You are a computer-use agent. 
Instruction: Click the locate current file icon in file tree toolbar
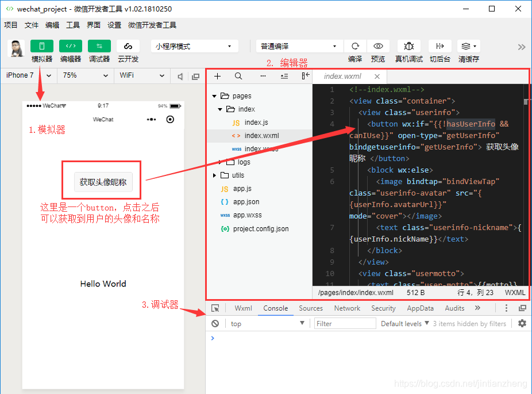pyautogui.click(x=284, y=76)
